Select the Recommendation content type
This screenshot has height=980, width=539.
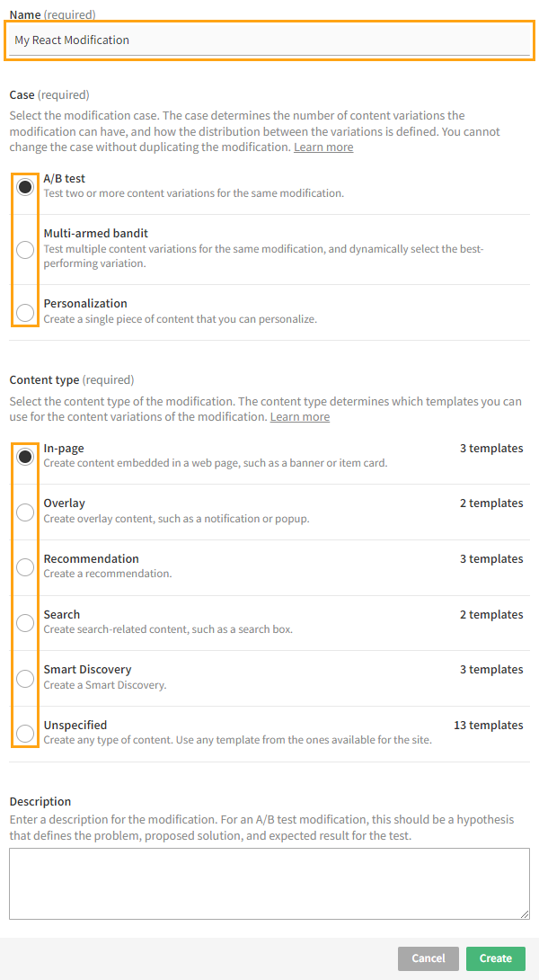click(x=24, y=567)
